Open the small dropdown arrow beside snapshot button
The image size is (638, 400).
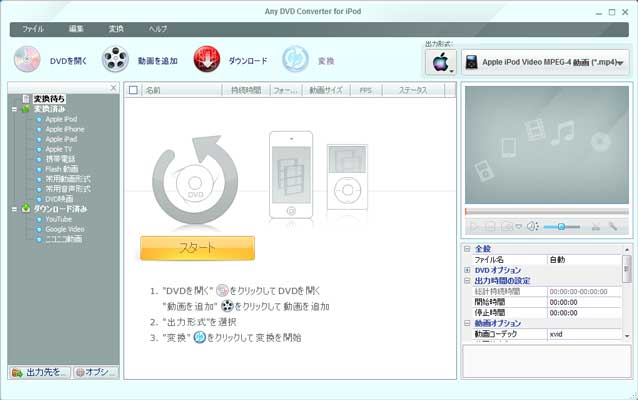pos(518,227)
